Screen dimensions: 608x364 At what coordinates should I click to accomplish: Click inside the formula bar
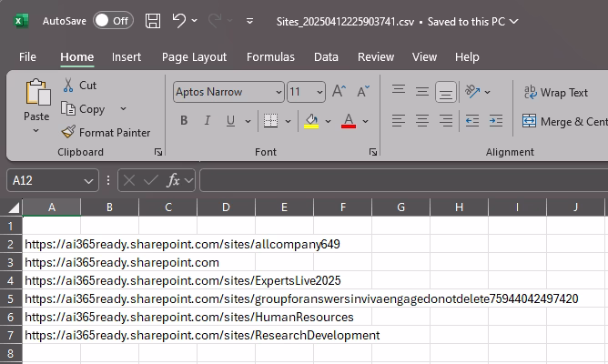point(403,180)
